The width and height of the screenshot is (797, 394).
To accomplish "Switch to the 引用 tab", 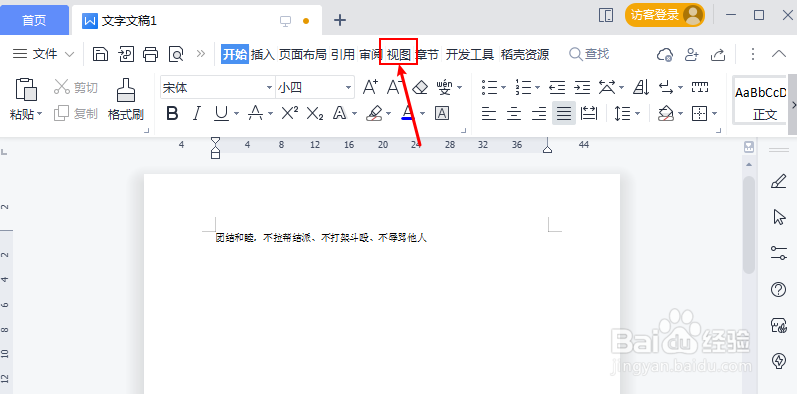I will 343,54.
